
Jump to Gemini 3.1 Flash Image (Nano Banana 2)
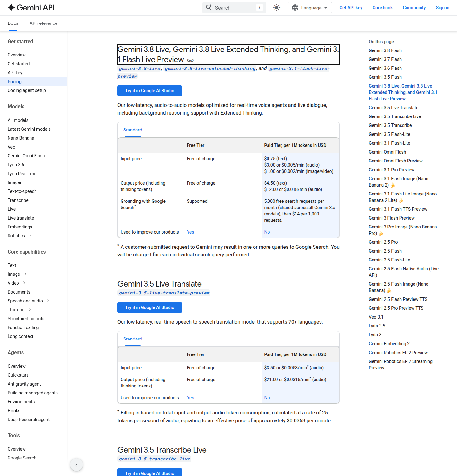point(399,182)
